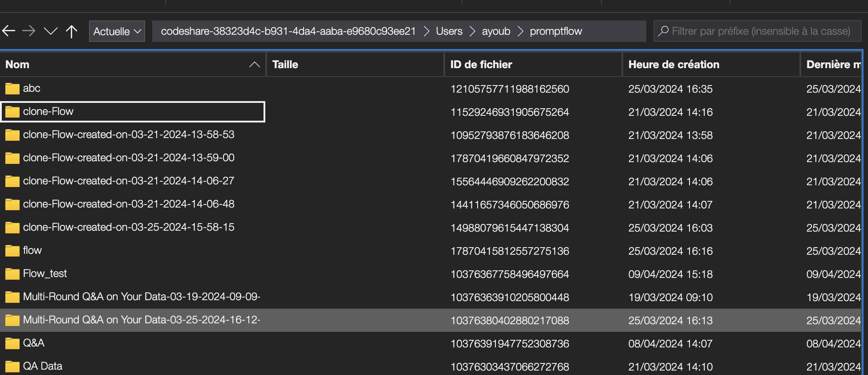Click the codeshare breadcrumb segment
The height and width of the screenshot is (375, 868).
[x=288, y=31]
